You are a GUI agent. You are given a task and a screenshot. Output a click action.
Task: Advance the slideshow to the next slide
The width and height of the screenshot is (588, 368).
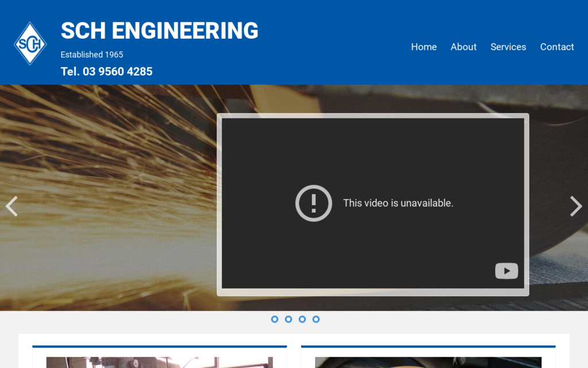tap(576, 206)
